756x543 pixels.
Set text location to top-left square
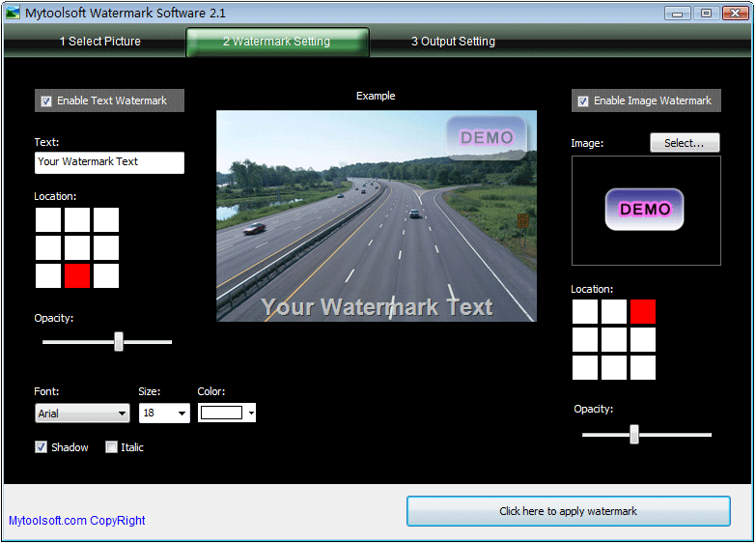tap(48, 220)
